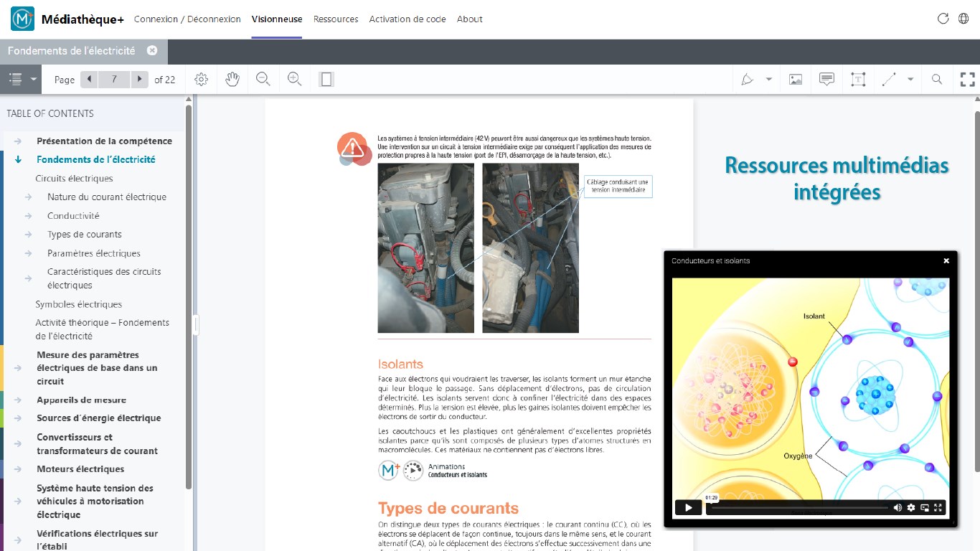Viewport: 980px width, 551px height.
Task: Click the right engine bay photo
Action: pos(530,248)
